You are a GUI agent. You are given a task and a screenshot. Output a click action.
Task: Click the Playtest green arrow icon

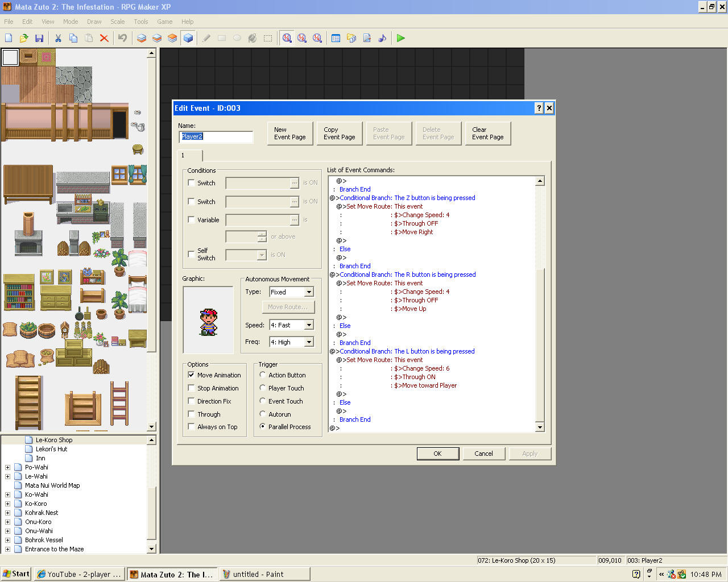(401, 38)
